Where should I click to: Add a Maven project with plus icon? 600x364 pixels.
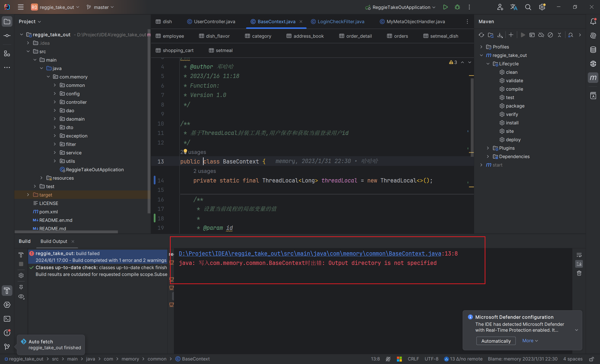click(x=511, y=35)
